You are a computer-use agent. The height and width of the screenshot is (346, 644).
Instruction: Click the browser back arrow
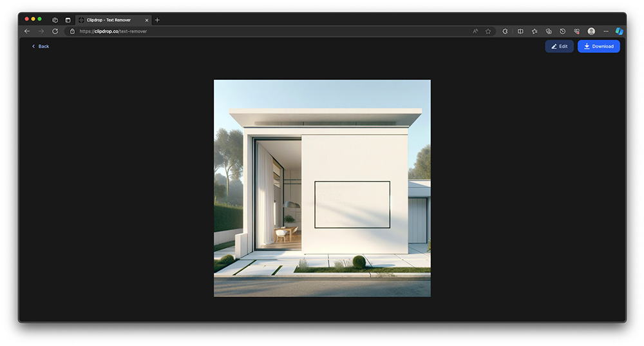pos(27,31)
